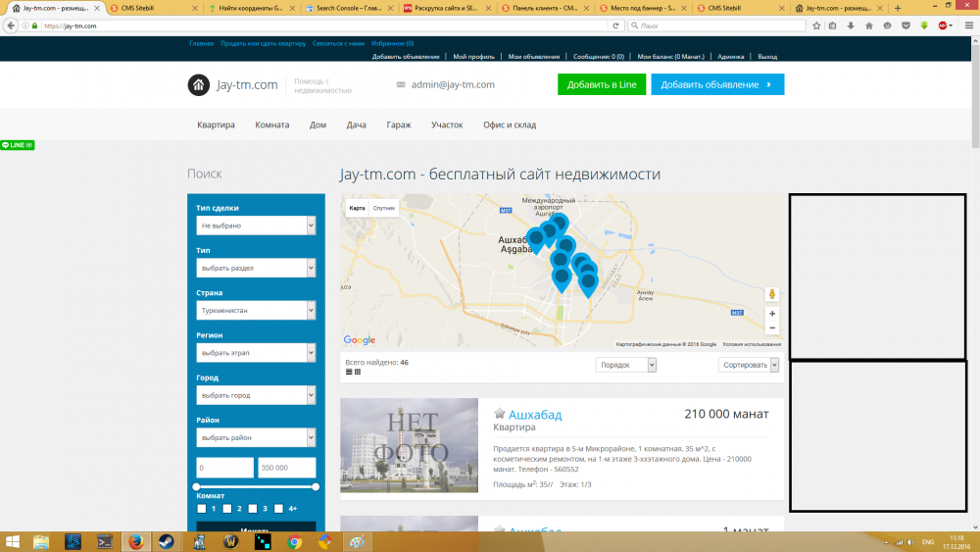Click the green Добавить в Line button

[602, 84]
